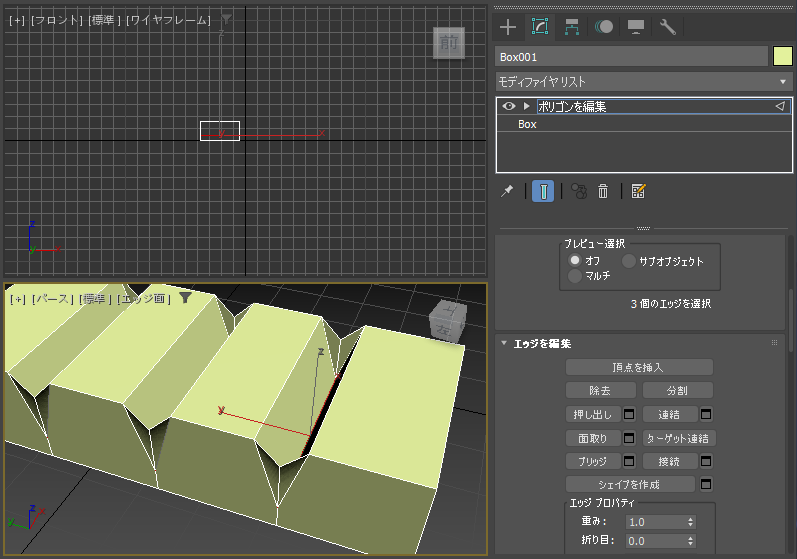Click the エッジを編集 rollout grip handle
Viewport: 797px width, 559px height.
pyautogui.click(x=774, y=343)
